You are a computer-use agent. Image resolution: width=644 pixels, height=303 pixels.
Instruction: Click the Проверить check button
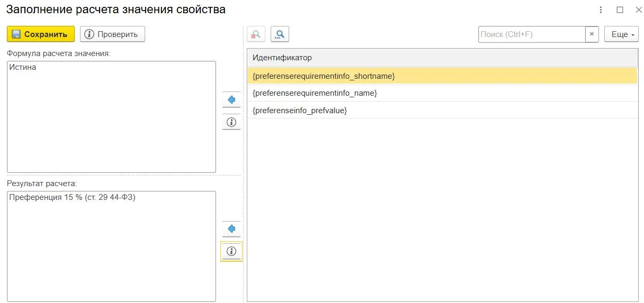click(112, 34)
